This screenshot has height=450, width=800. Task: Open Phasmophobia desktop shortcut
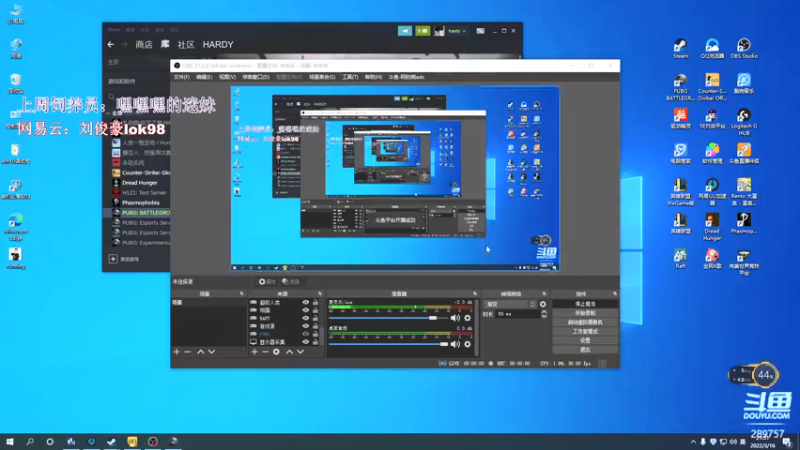click(x=743, y=223)
